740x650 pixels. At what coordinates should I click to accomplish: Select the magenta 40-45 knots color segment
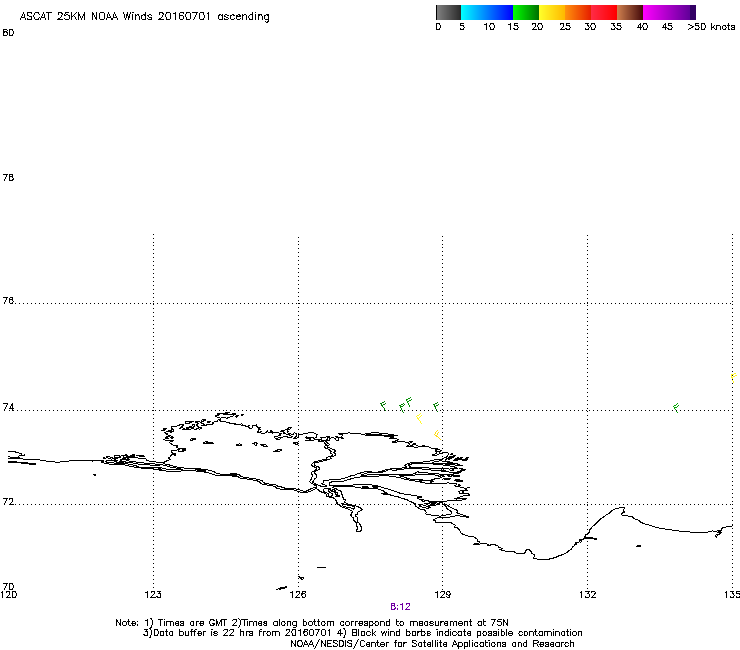[656, 12]
